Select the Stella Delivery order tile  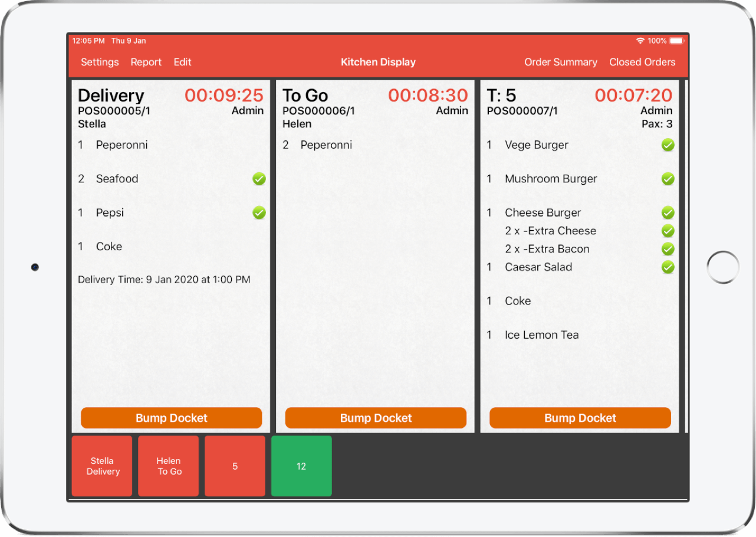(x=102, y=466)
